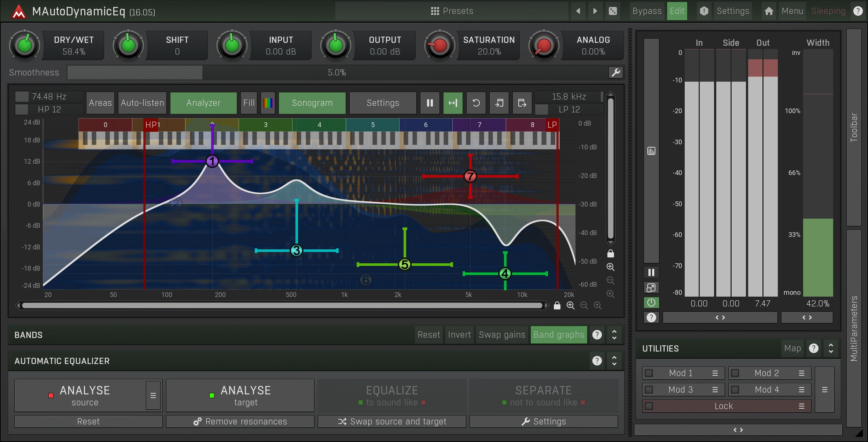Open the help question mark at top right
This screenshot has width=868, height=442.
[858, 11]
